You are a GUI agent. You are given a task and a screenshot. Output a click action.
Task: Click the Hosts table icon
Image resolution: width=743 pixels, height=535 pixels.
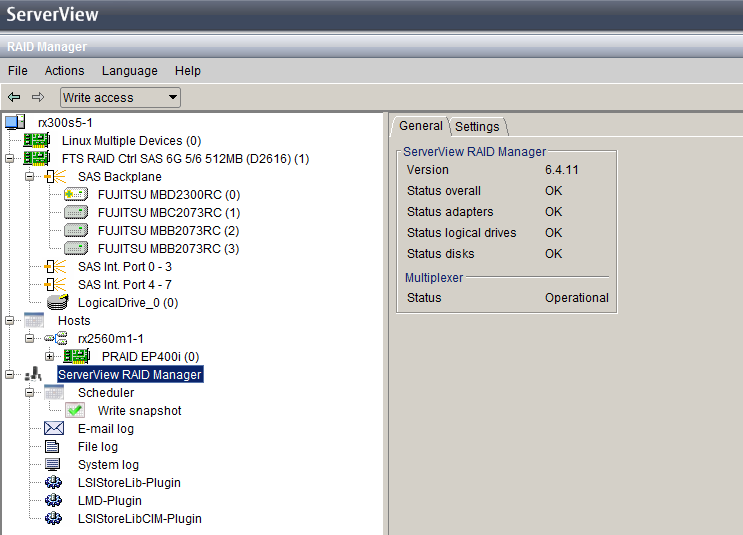coord(34,320)
